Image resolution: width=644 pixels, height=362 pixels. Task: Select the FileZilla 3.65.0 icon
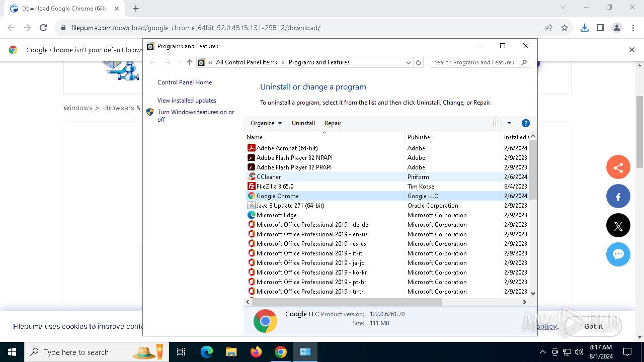tap(252, 186)
